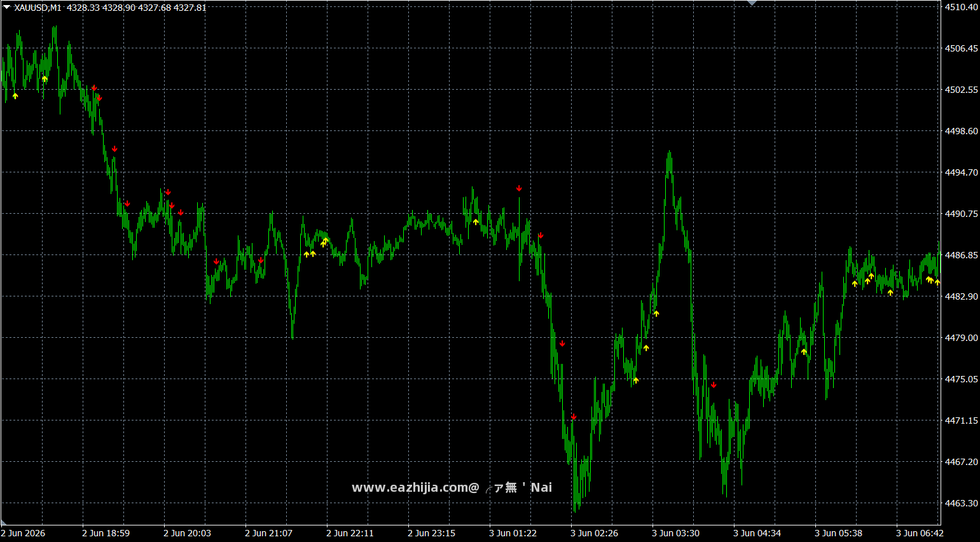Click price label 4482.90 on the price scale

[x=962, y=296]
